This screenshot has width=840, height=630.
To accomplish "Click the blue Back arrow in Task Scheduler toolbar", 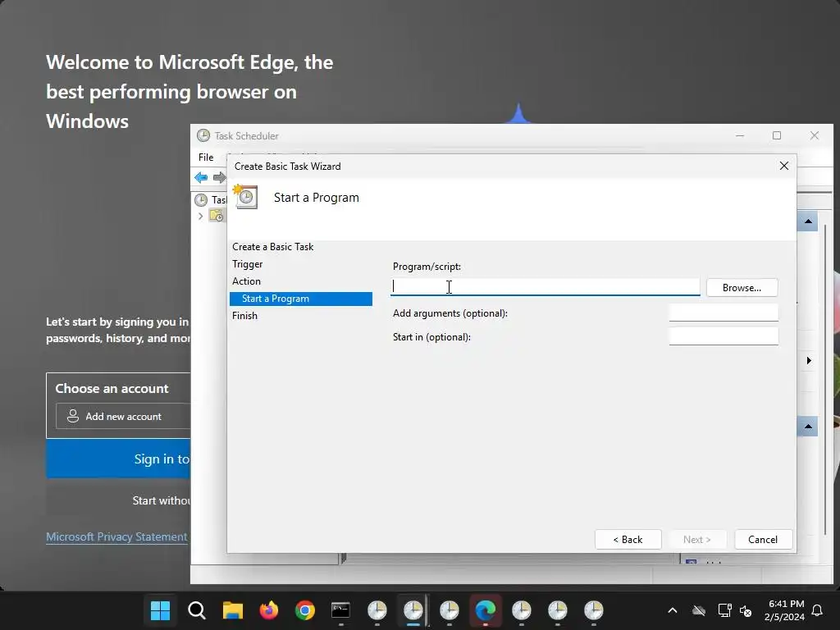I will [201, 177].
